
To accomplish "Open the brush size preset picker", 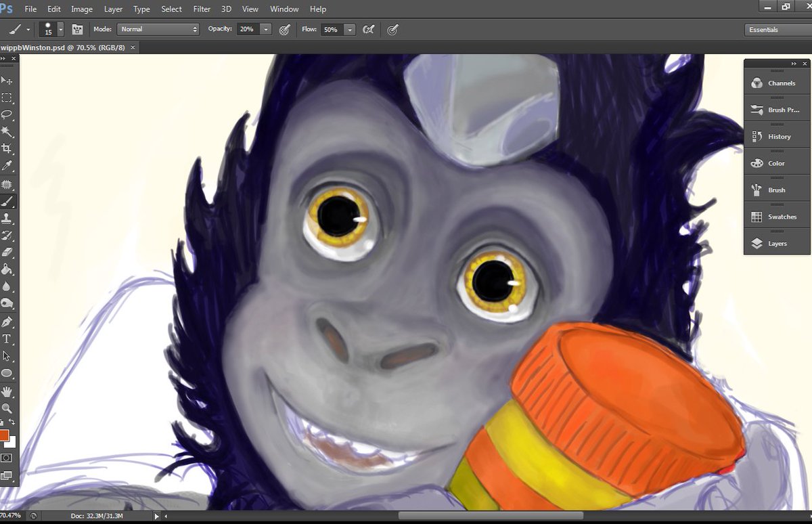I will [x=61, y=30].
